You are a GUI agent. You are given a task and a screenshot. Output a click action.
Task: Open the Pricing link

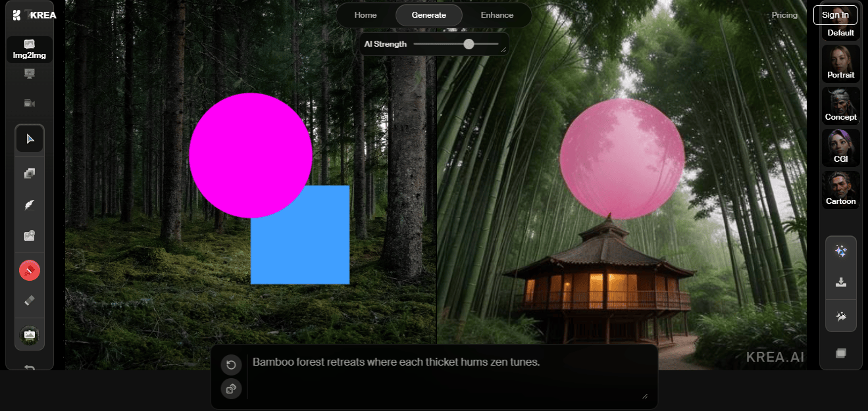(784, 15)
